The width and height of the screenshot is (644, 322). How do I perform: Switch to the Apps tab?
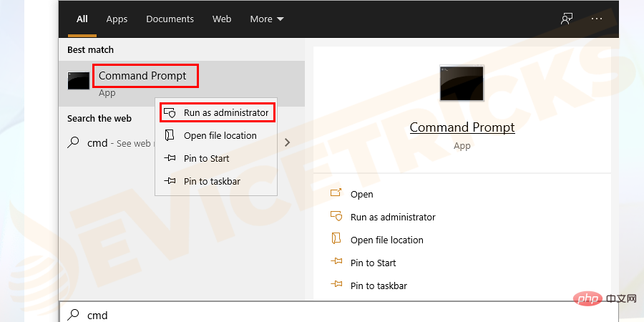pyautogui.click(x=116, y=19)
